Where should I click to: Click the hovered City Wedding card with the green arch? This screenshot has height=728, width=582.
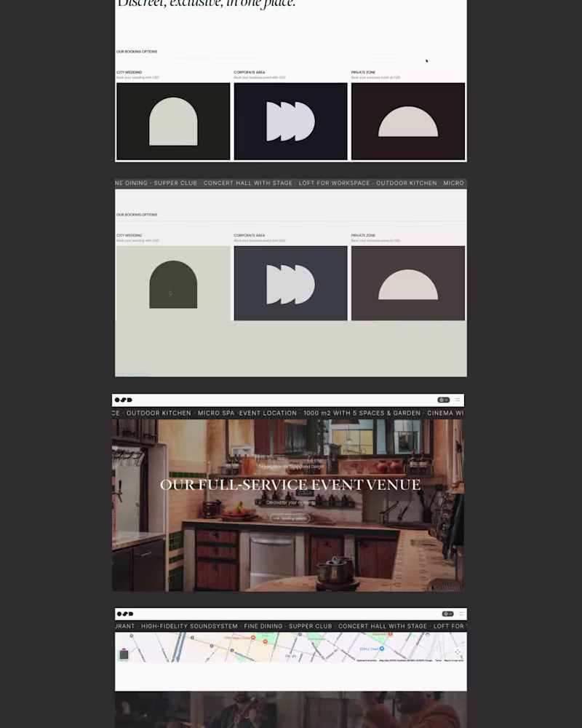pyautogui.click(x=173, y=283)
